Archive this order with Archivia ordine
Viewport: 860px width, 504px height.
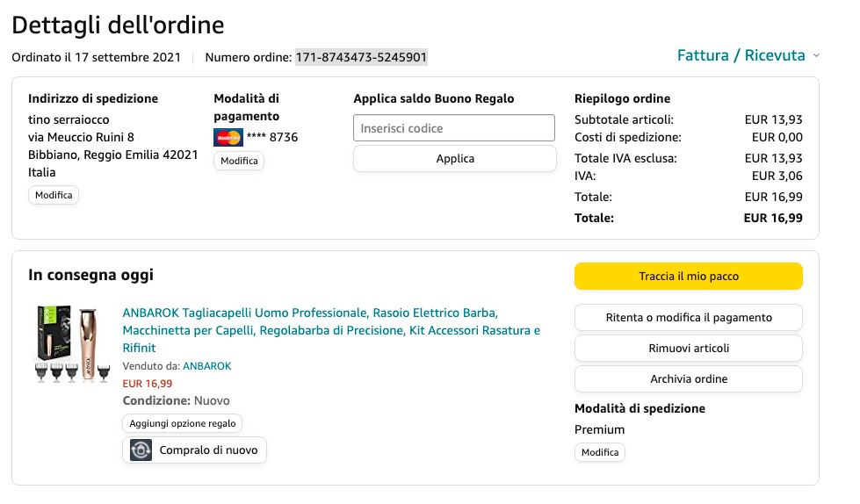click(689, 379)
